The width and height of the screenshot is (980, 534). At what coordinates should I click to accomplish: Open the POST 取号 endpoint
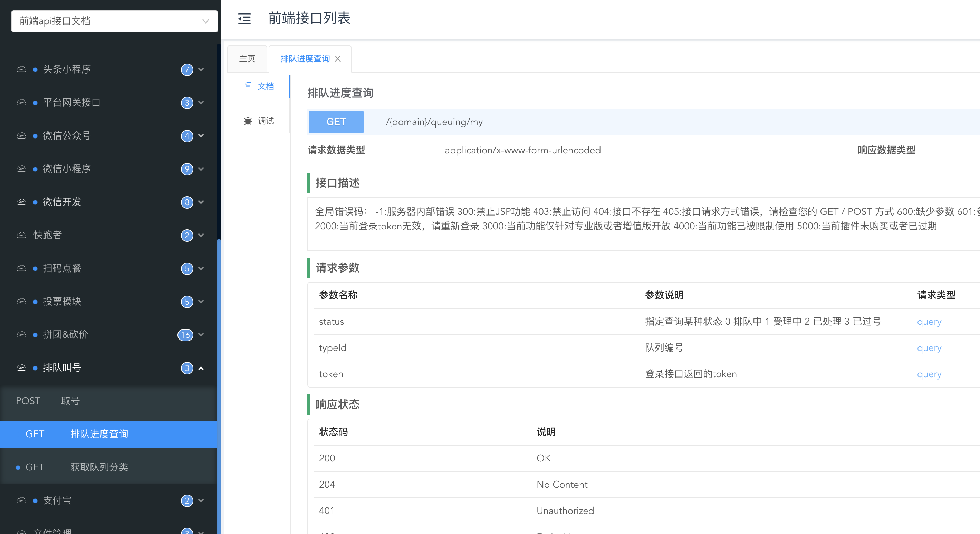(70, 401)
